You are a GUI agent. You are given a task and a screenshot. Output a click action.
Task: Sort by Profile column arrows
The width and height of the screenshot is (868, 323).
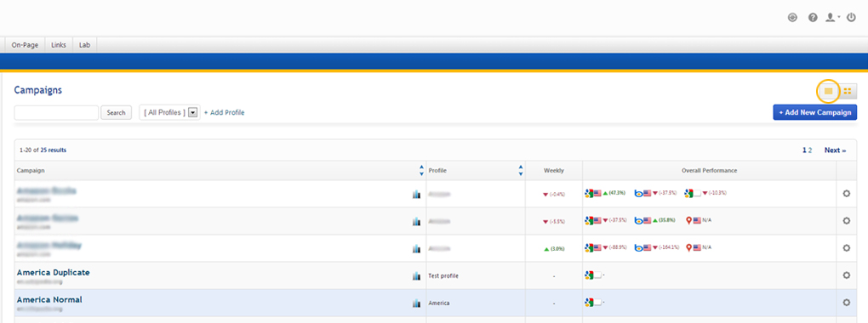point(520,170)
